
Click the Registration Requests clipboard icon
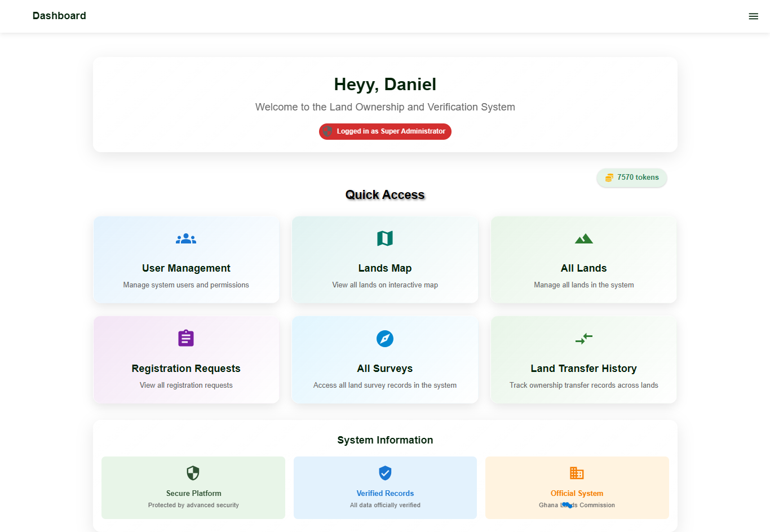coord(186,338)
